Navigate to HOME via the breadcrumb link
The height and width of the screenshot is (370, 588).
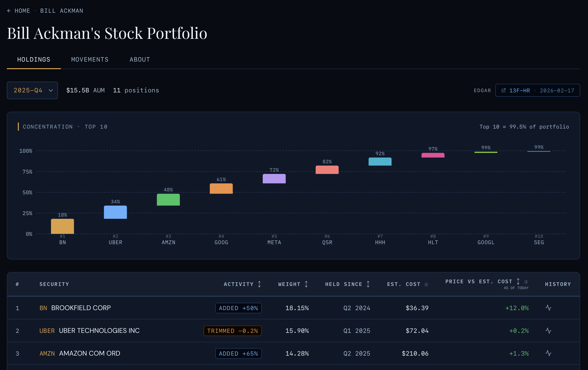pyautogui.click(x=22, y=11)
